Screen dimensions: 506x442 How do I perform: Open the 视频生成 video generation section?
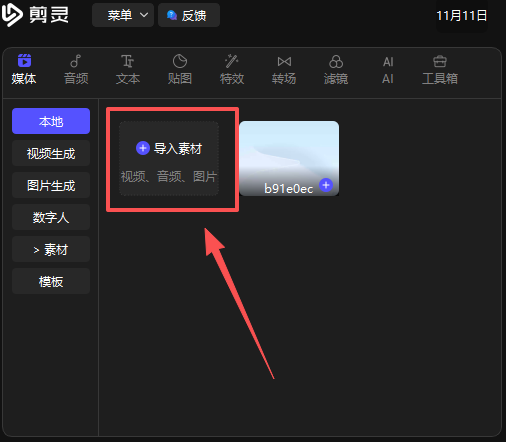click(x=51, y=153)
